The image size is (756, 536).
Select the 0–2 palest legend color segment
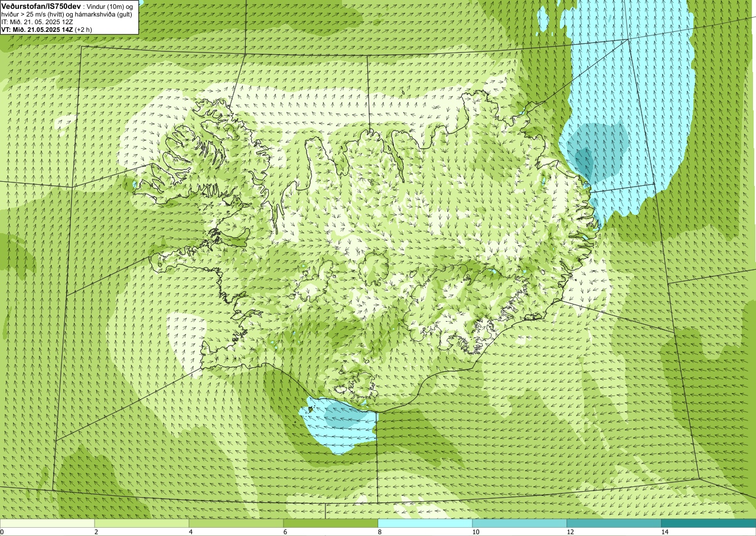[47, 523]
